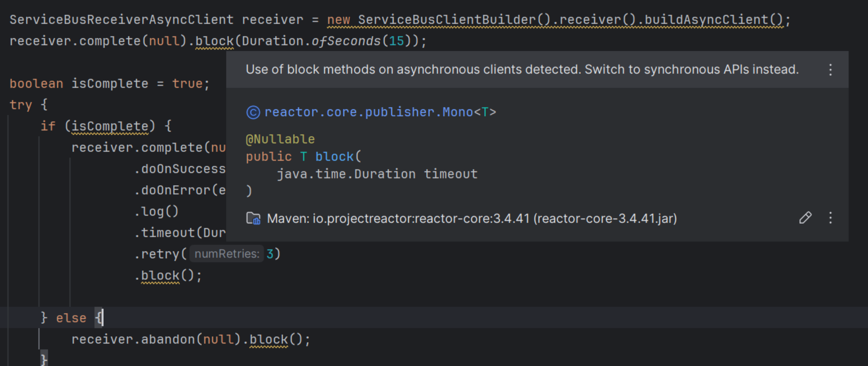Click ofSeconds method call
Viewport: 868px width, 366px height.
[346, 41]
